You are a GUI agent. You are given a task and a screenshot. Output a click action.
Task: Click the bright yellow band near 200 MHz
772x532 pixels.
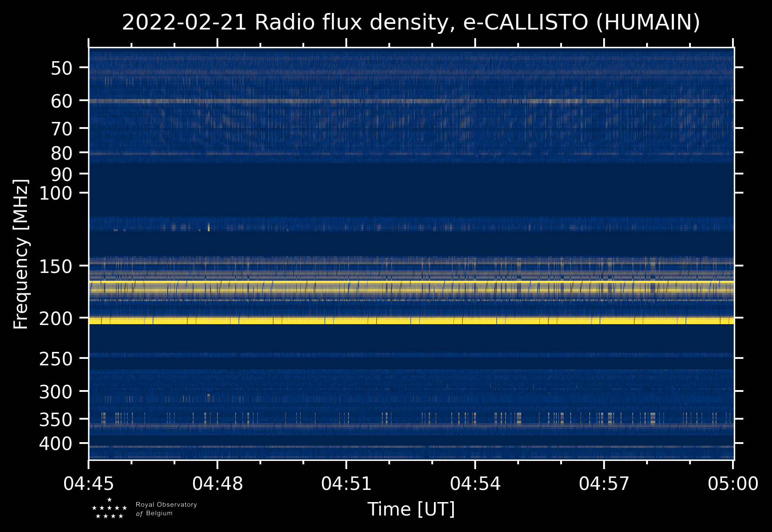point(411,321)
